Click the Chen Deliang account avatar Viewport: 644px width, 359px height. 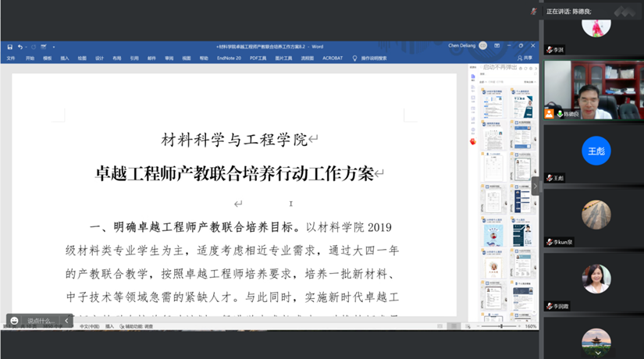point(483,46)
